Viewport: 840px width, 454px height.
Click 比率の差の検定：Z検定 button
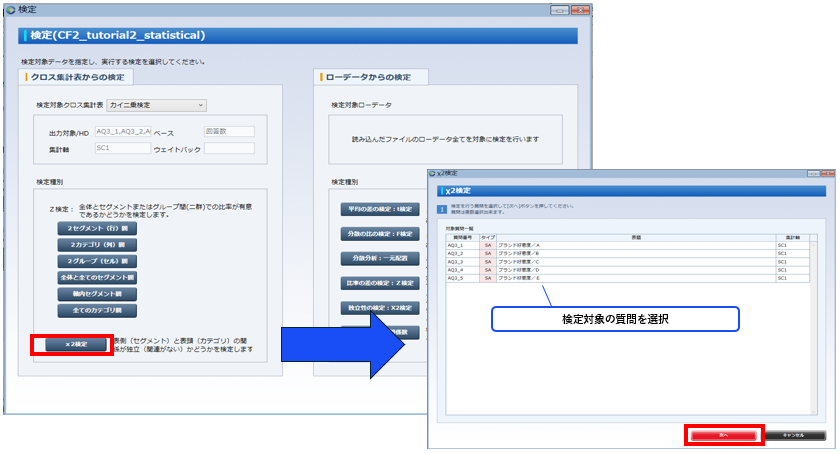click(380, 283)
